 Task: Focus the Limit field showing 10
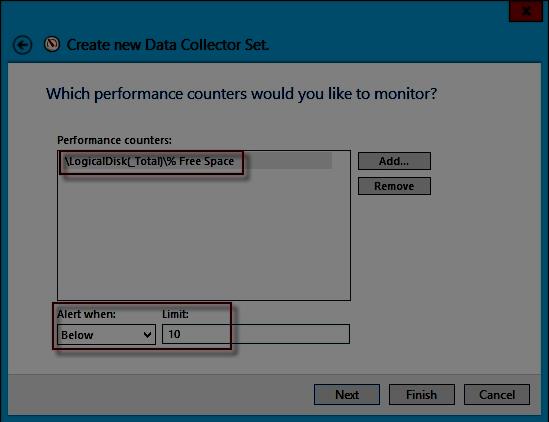[x=256, y=334]
